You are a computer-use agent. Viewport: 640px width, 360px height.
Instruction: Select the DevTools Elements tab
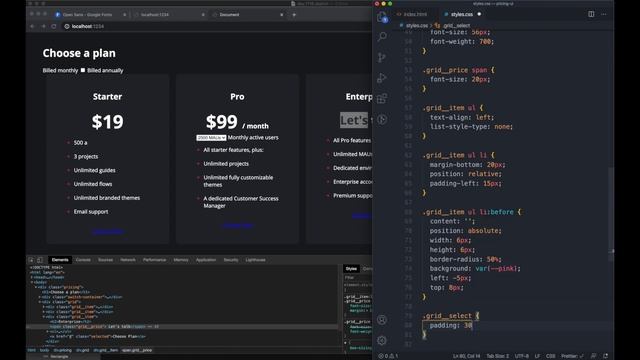(x=60, y=260)
